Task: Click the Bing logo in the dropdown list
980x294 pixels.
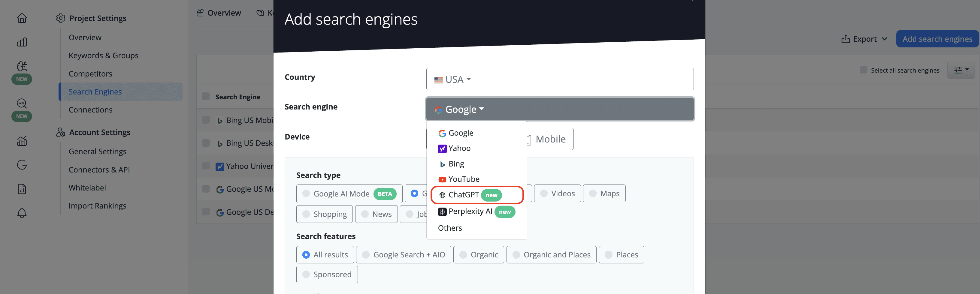Action: [443, 164]
